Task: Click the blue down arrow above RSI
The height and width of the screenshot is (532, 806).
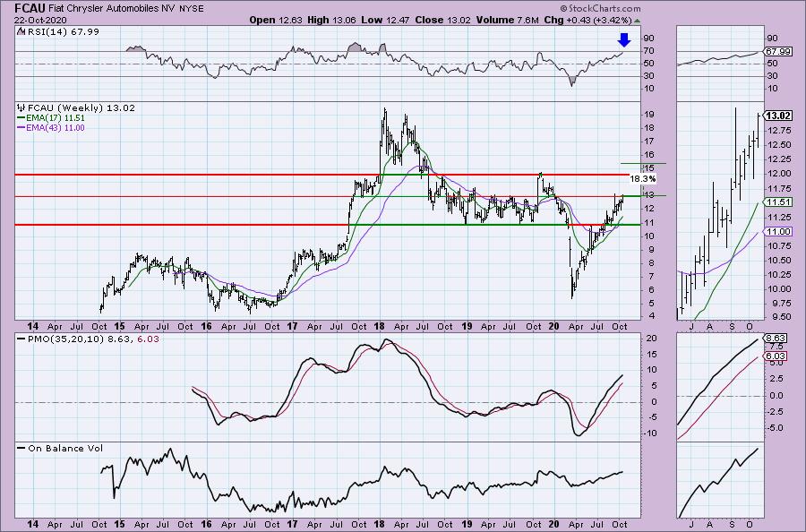Action: coord(625,39)
